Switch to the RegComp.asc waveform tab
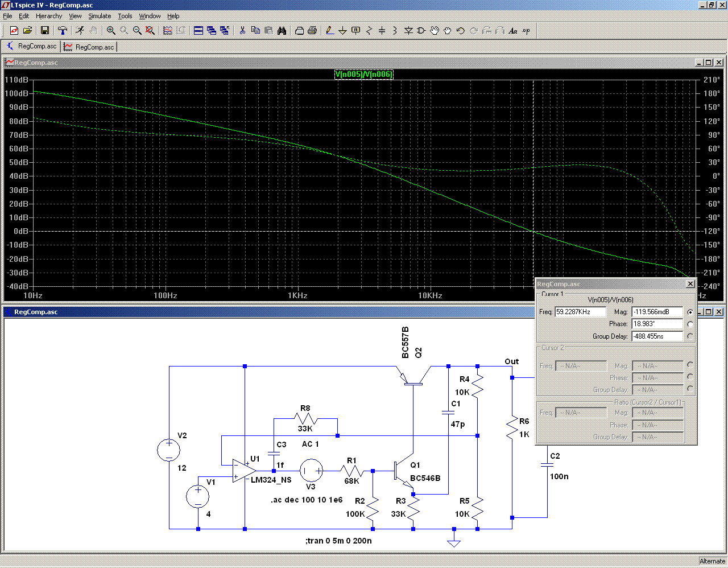 (89, 47)
